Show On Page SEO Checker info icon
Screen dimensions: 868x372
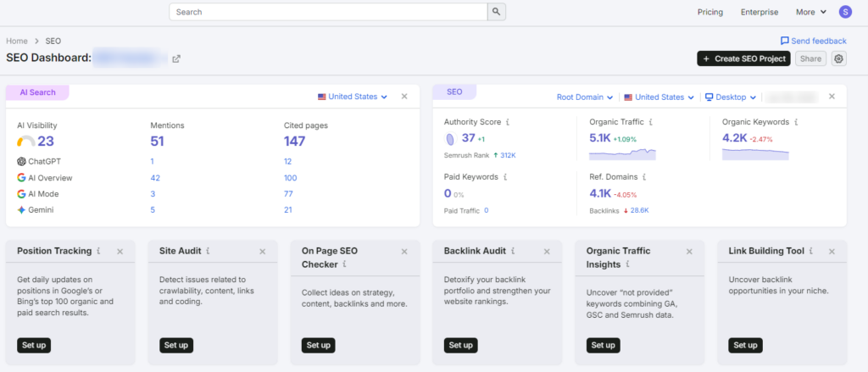click(x=344, y=264)
